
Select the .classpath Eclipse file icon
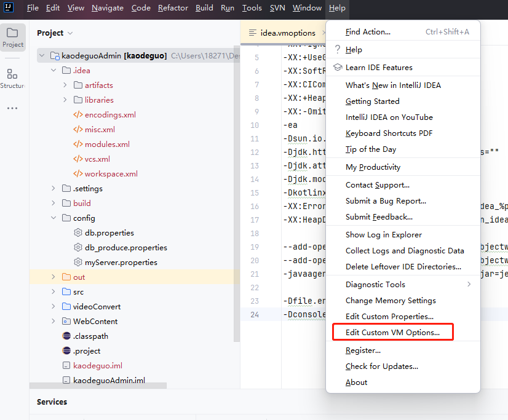[66, 336]
